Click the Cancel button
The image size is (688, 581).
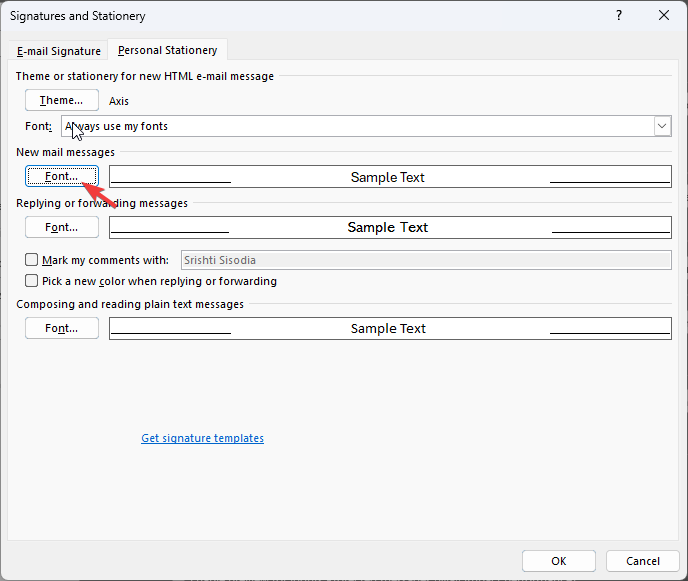coord(643,561)
